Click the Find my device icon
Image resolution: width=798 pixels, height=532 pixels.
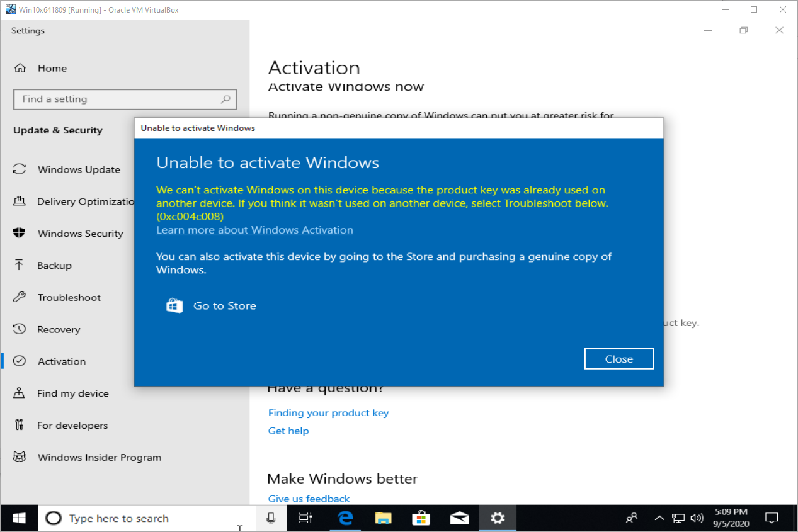(20, 393)
